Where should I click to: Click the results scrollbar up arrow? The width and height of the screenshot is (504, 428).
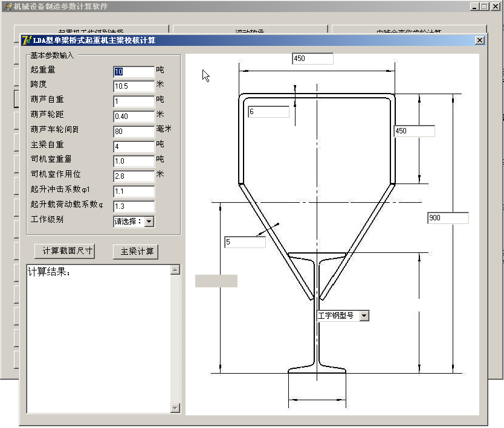[x=175, y=270]
